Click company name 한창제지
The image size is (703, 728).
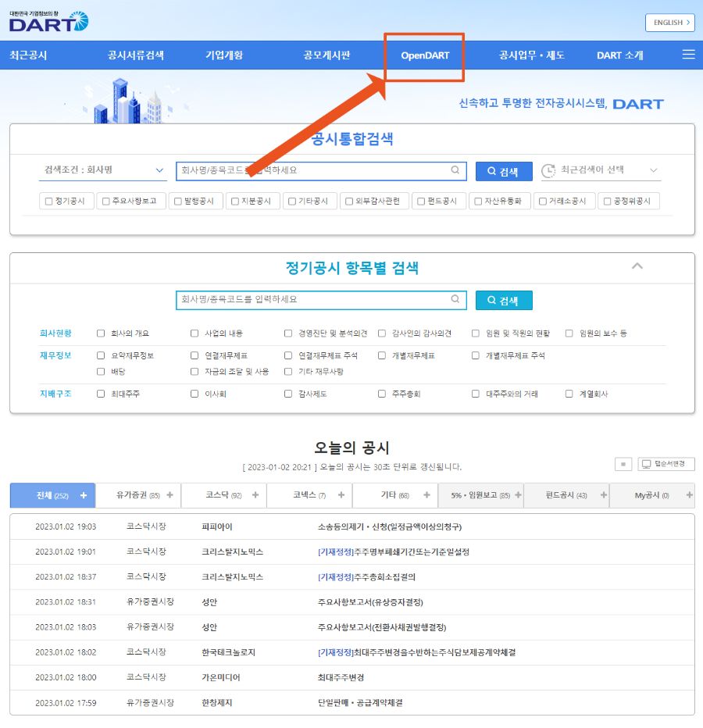pyautogui.click(x=217, y=702)
